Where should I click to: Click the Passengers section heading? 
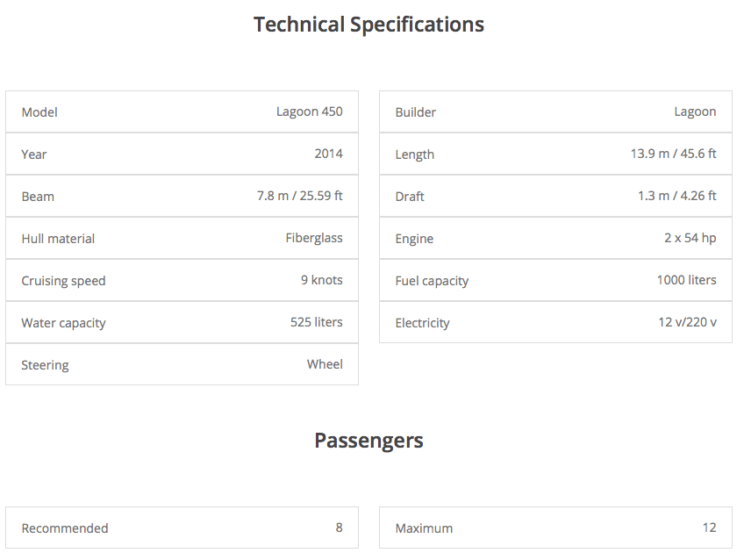click(x=368, y=441)
